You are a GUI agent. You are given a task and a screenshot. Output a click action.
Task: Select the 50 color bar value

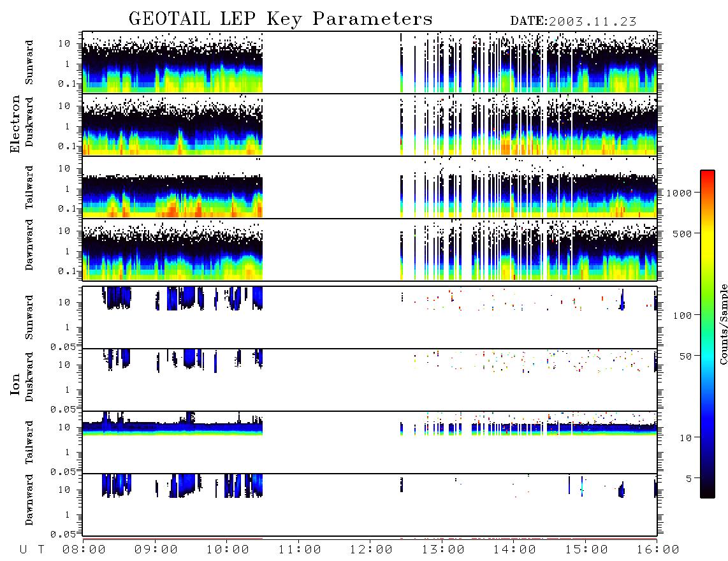[x=685, y=356]
